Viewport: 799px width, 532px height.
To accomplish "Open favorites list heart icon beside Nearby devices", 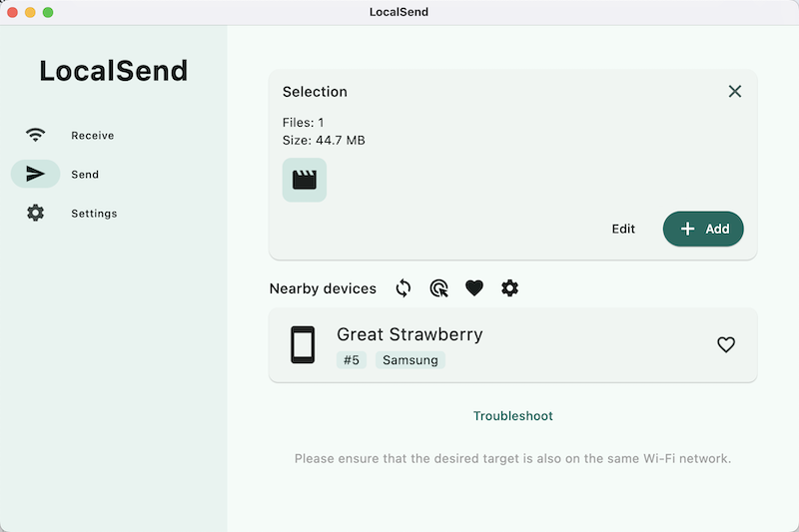I will point(474,288).
